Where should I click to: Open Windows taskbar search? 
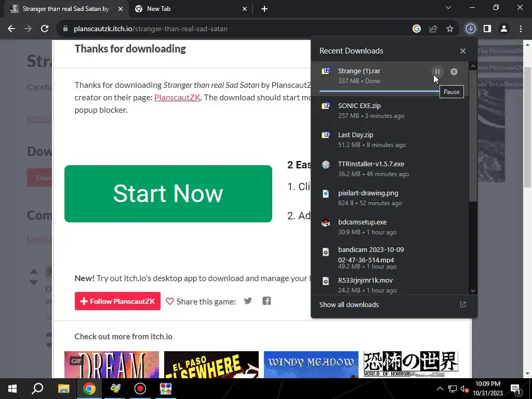(x=37, y=389)
